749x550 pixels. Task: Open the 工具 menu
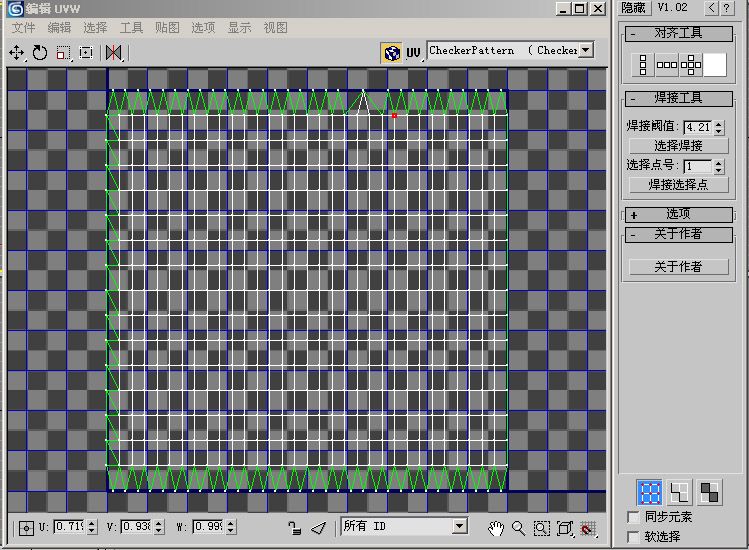(x=131, y=28)
